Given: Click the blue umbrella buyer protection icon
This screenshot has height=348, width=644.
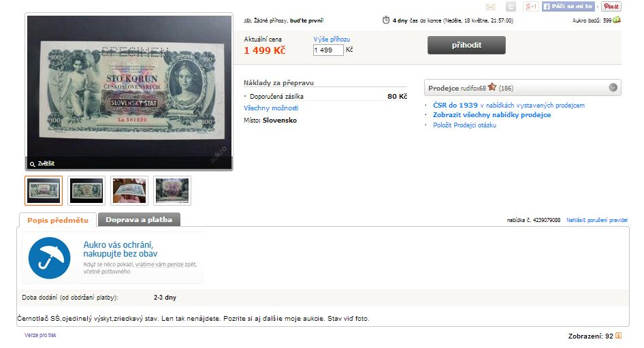Looking at the screenshot, I should pos(49,258).
